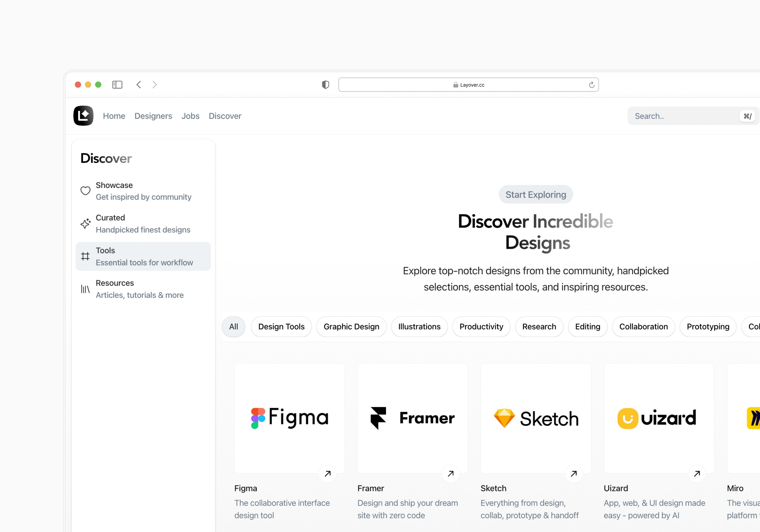
Task: Toggle the Safari sidebar icon
Action: [117, 85]
